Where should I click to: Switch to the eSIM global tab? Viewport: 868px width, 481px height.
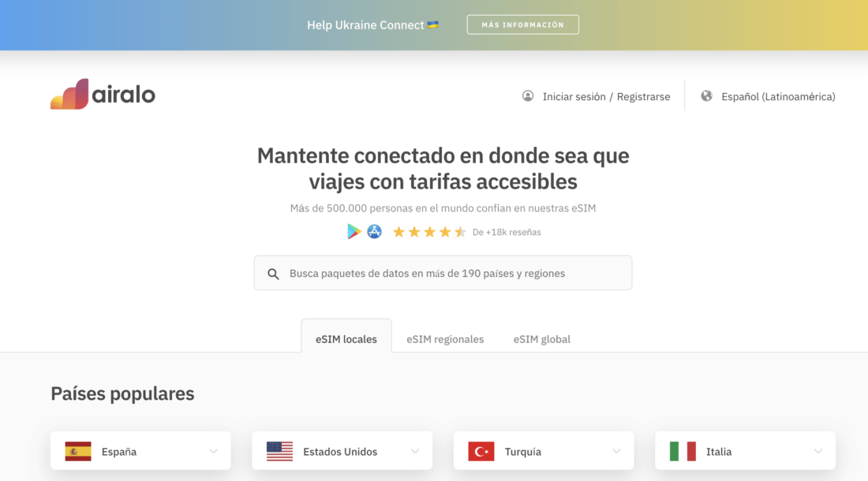(x=542, y=339)
